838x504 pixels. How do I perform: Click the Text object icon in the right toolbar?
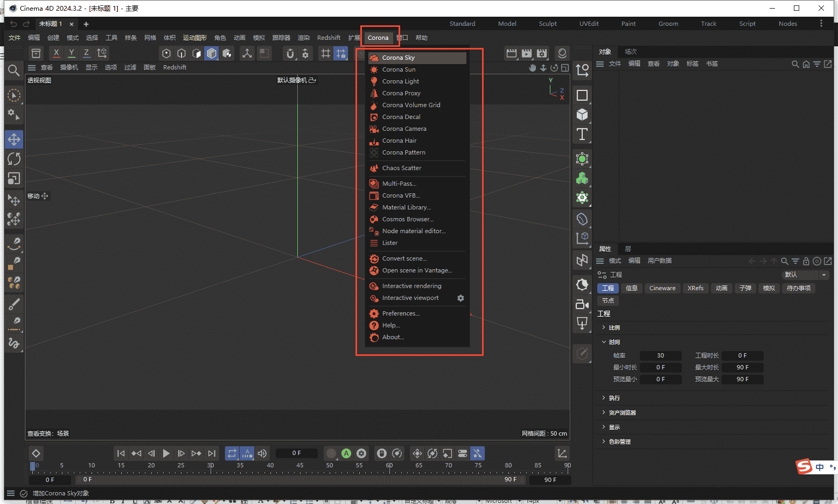(582, 135)
